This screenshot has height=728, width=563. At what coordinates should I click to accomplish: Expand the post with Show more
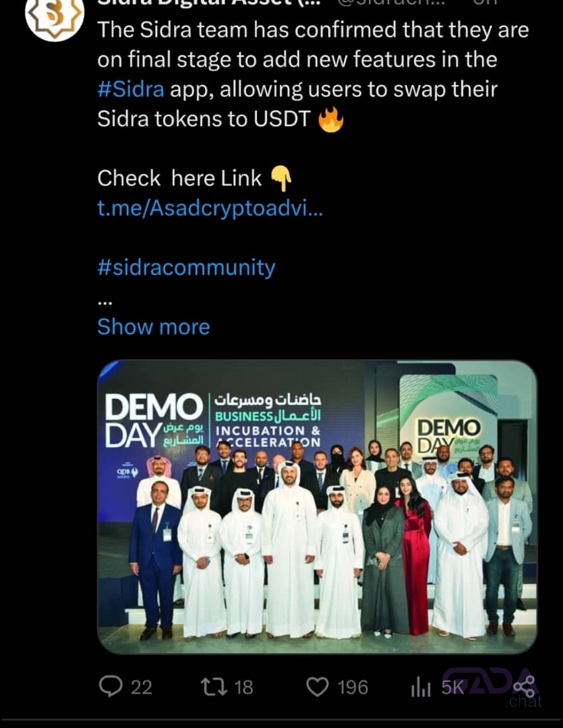pos(154,327)
